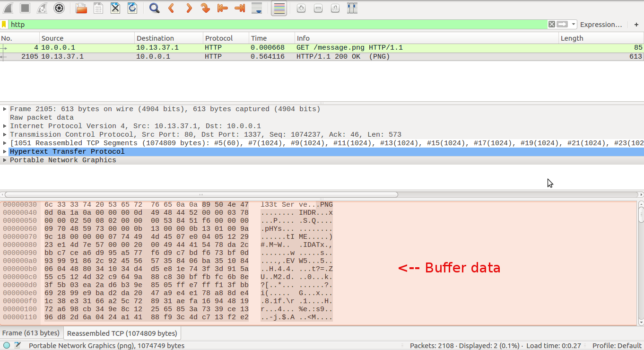
Task: Start capturing packets with the shark fin icon
Action: 8,8
